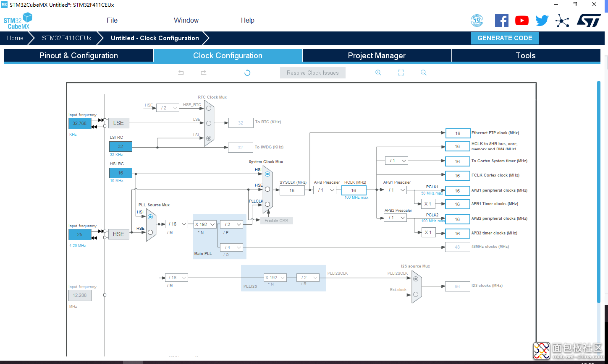Open the File menu
The image size is (608, 364).
112,20
